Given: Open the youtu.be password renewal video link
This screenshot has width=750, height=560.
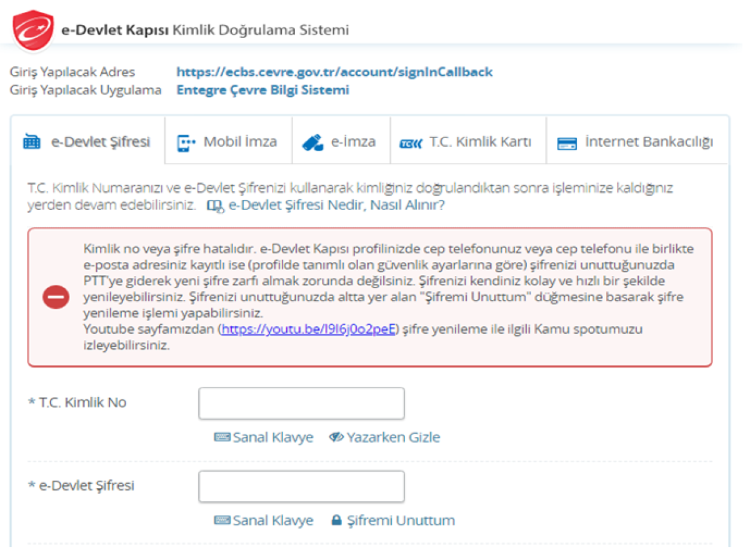Looking at the screenshot, I should pos(309,329).
